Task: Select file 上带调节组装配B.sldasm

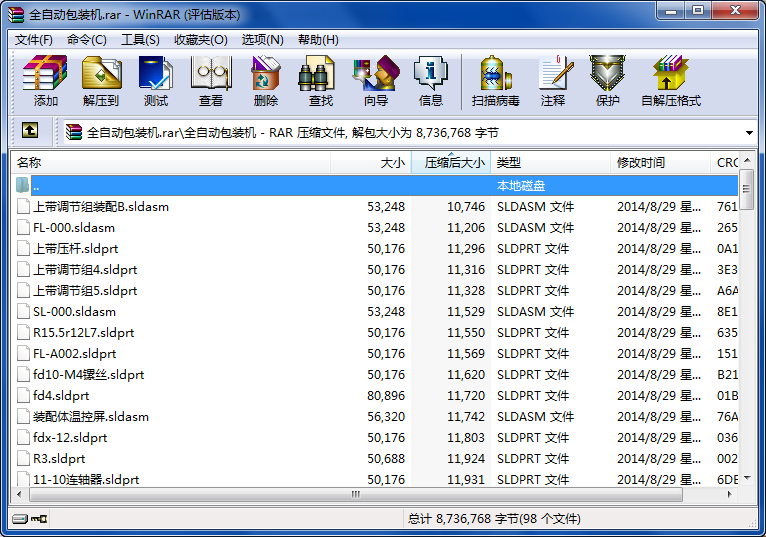Action: click(x=101, y=207)
